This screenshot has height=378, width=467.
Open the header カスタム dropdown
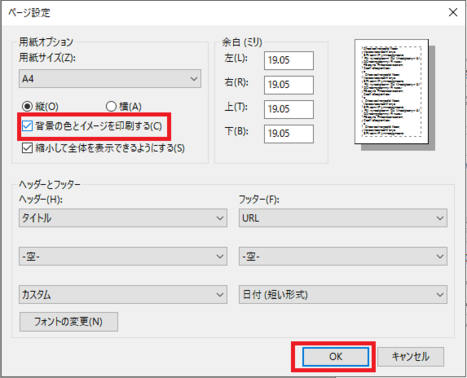[x=123, y=295]
